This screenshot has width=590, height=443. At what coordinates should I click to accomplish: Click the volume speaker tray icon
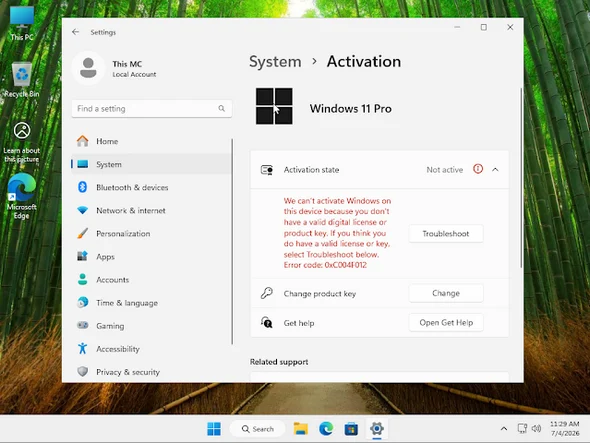pyautogui.click(x=537, y=428)
